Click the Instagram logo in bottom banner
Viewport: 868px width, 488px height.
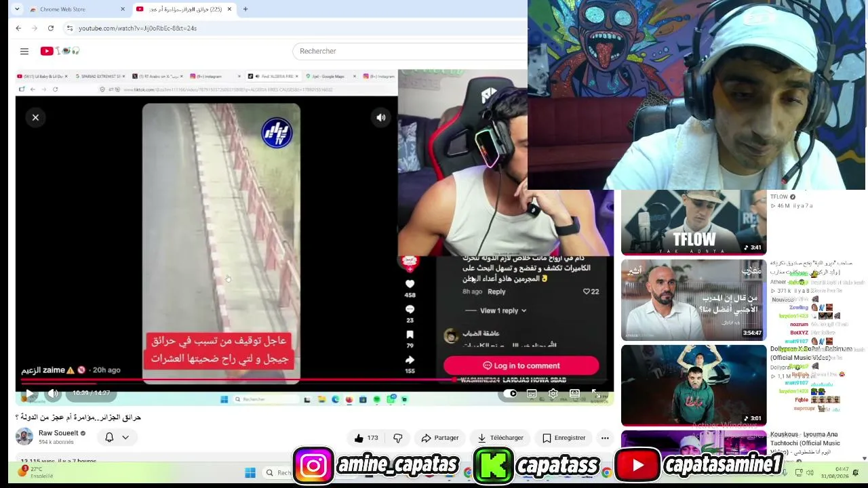pyautogui.click(x=313, y=466)
